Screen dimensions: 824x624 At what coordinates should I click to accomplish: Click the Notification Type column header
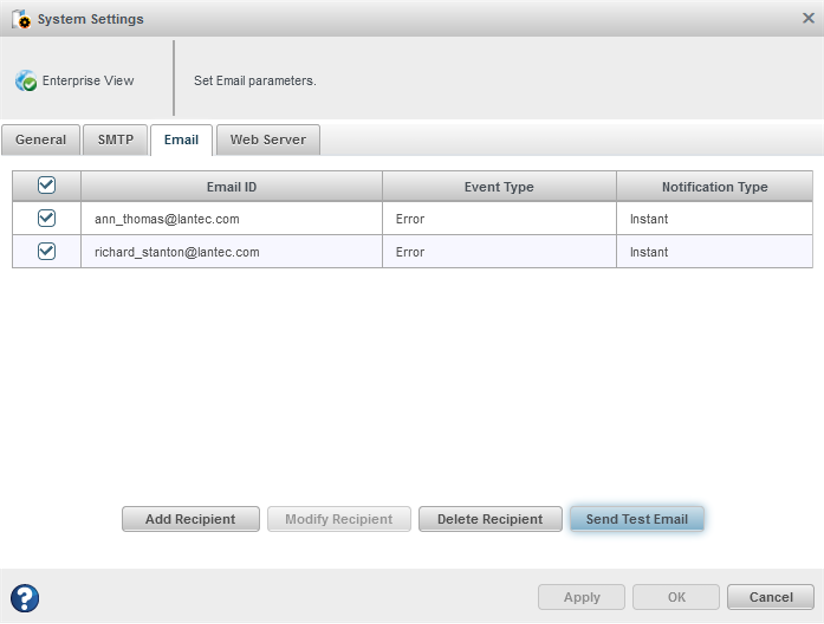click(714, 187)
